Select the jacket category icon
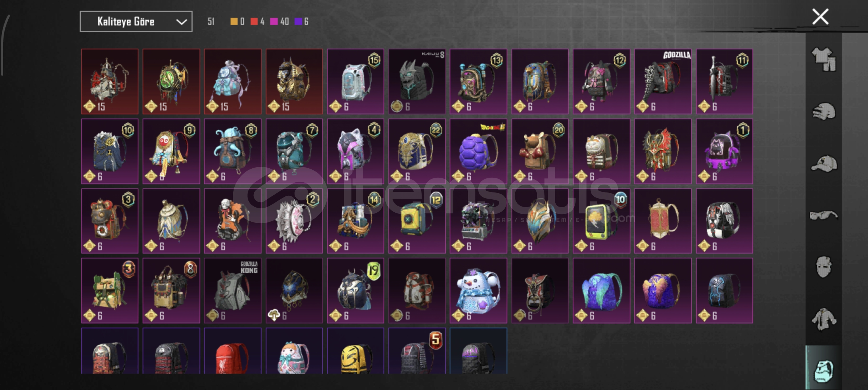The image size is (868, 390). click(824, 319)
